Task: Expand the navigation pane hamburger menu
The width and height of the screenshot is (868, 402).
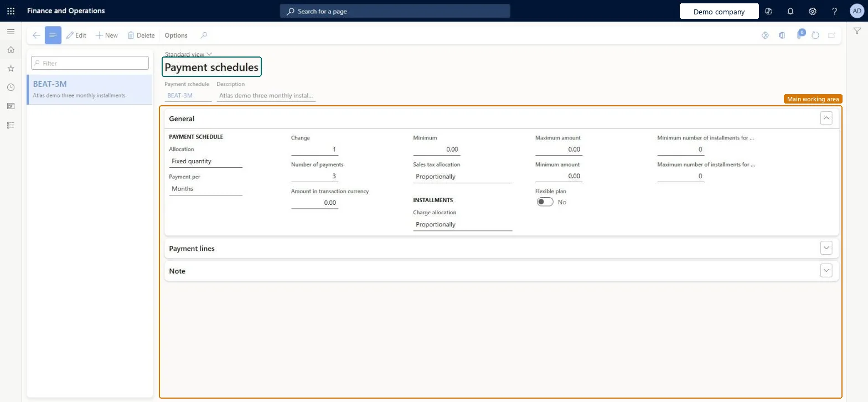Action: click(x=11, y=32)
